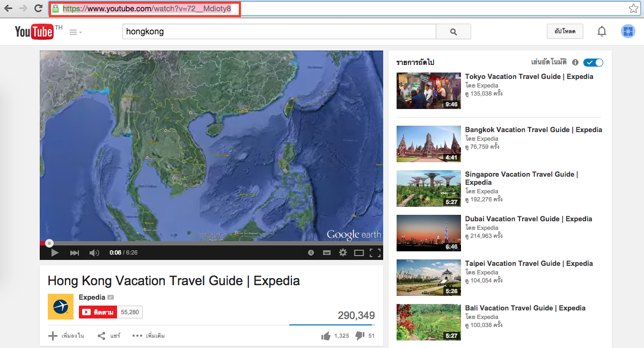Click the Watch Later clock icon
This screenshot has width=644, height=348.
(311, 252)
